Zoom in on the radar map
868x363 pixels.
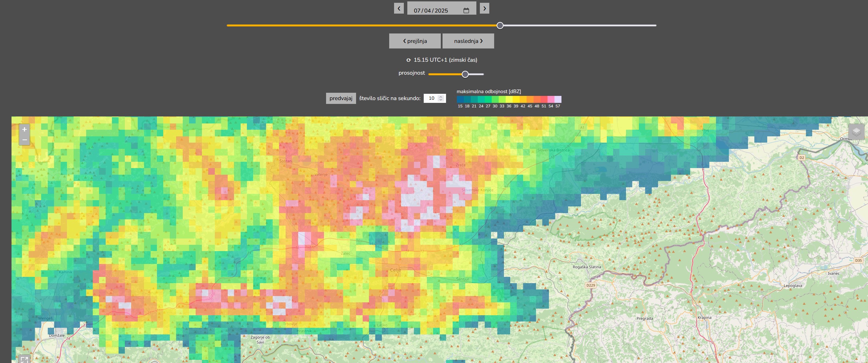coord(24,129)
